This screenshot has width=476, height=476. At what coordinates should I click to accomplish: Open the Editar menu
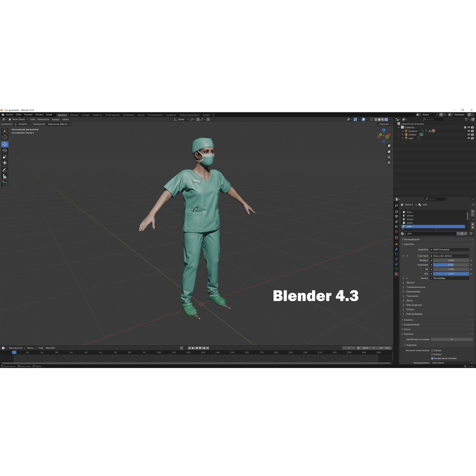tap(19, 115)
